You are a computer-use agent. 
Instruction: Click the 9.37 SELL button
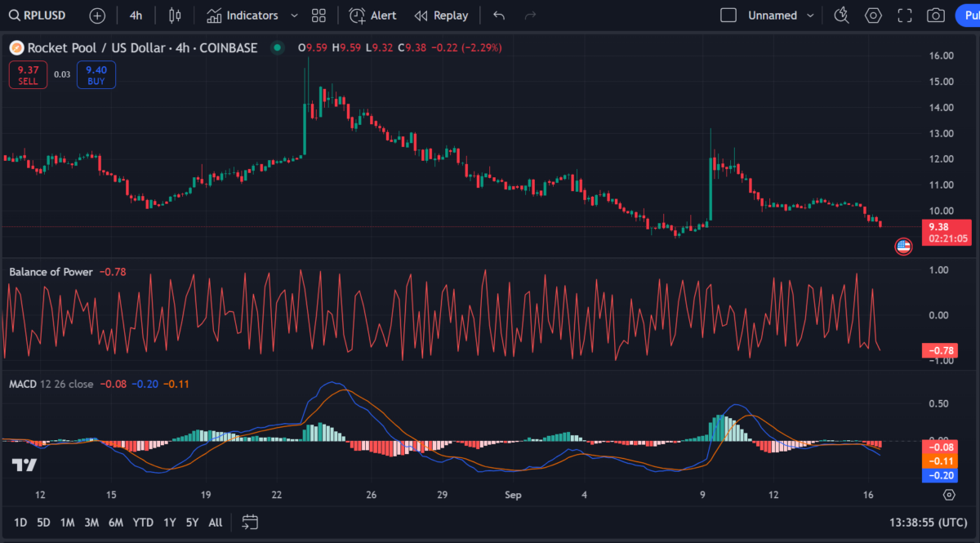(x=28, y=75)
